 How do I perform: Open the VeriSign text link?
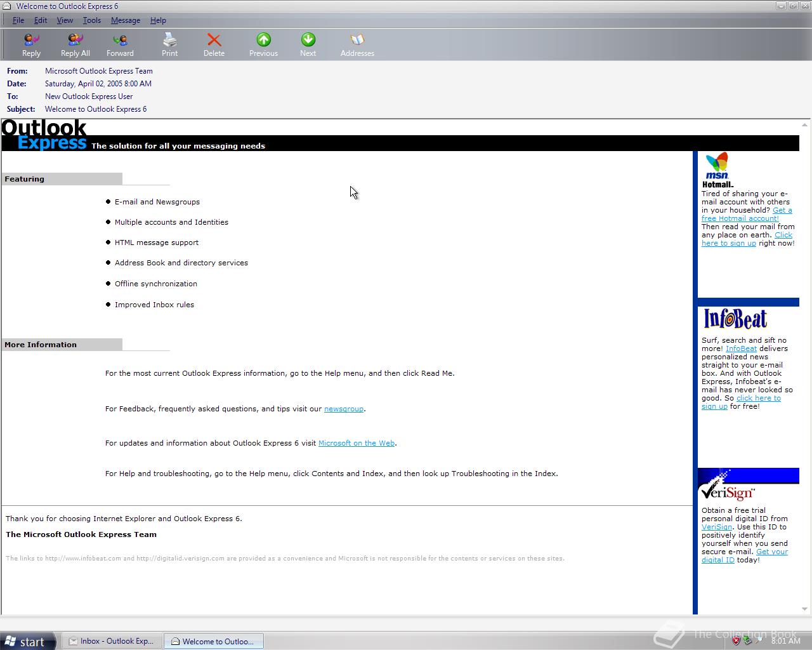717,527
